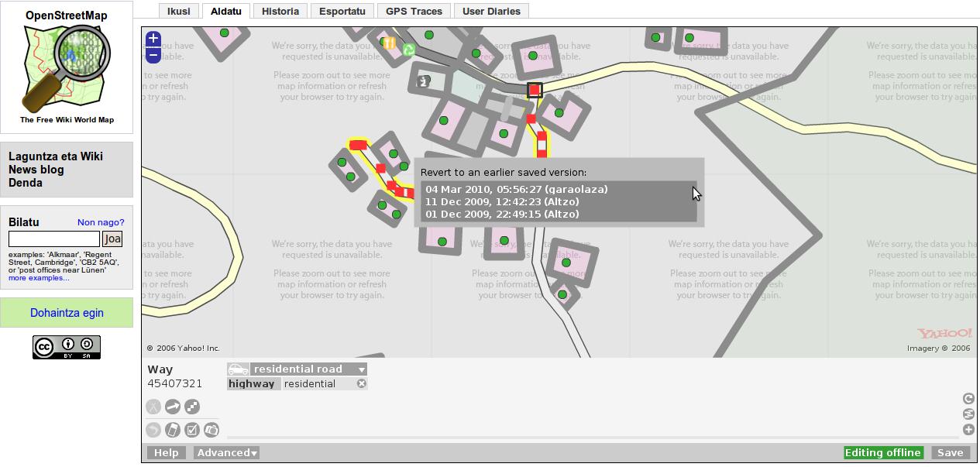Click the restaurant fork-and-knife map icon
The width and height of the screenshot is (980, 467).
coord(390,44)
